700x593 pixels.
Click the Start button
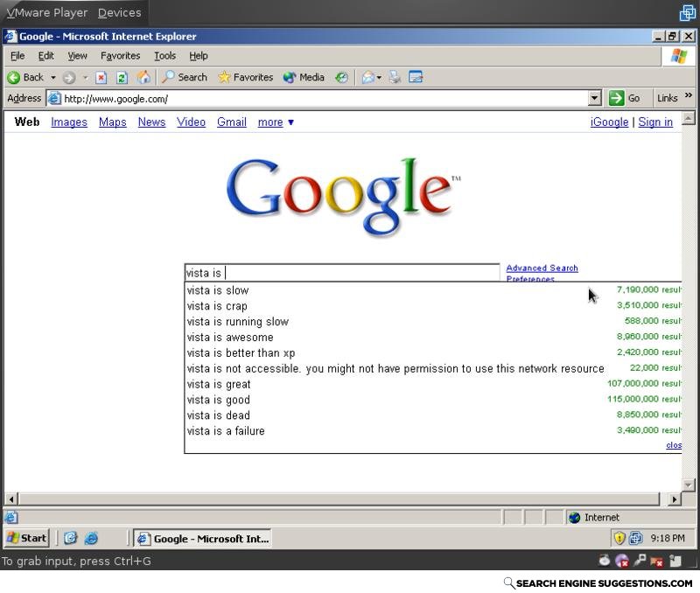tap(26, 538)
